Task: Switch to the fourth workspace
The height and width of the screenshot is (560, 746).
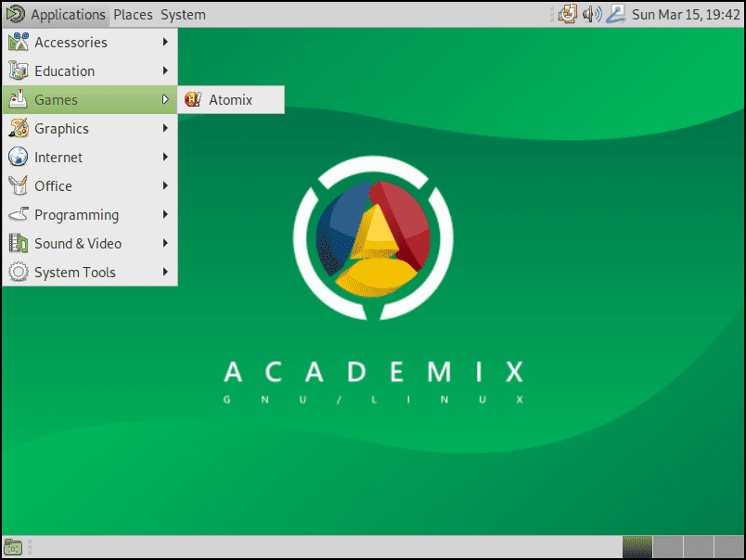Action: [729, 547]
